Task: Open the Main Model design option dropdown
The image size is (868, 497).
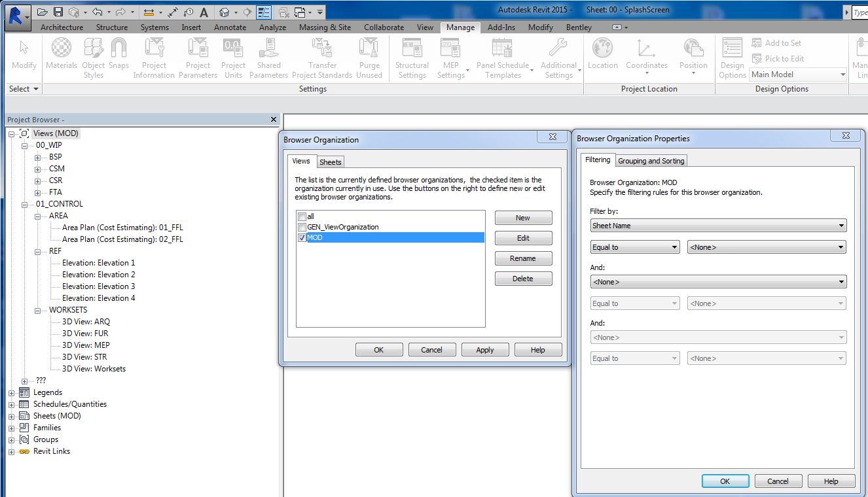Action: (x=799, y=75)
